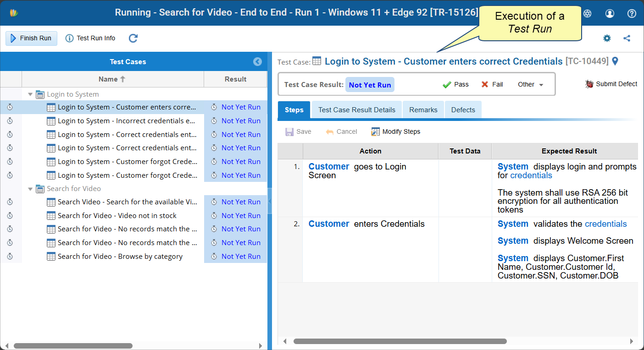Collapse Test Cases panel with the arrow icon
Image resolution: width=644 pixels, height=350 pixels.
pos(257,61)
